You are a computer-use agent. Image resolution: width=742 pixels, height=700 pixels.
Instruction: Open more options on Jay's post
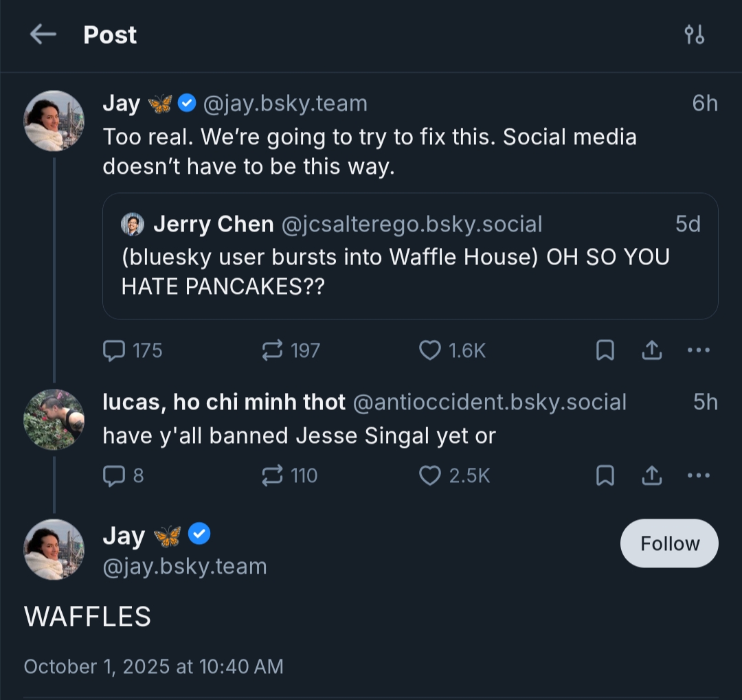(698, 351)
